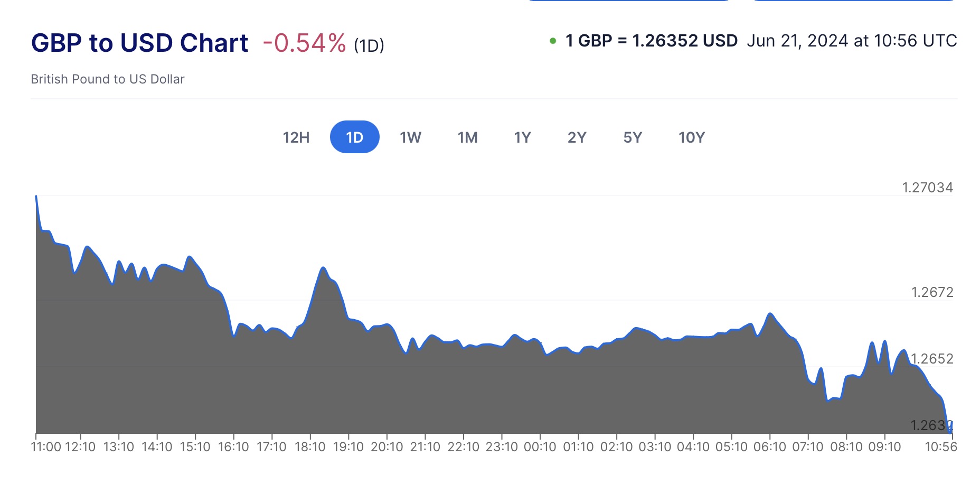Click the British Pound to US Dollar subtitle
Viewport: 980px width, 484px height.
click(108, 79)
